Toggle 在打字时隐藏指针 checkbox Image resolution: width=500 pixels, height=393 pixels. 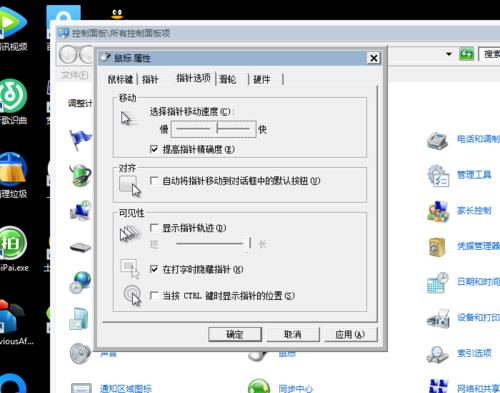pos(154,269)
